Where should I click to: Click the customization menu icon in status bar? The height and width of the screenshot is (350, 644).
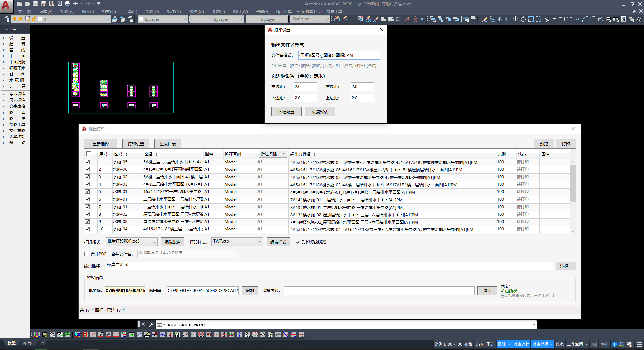(639, 344)
